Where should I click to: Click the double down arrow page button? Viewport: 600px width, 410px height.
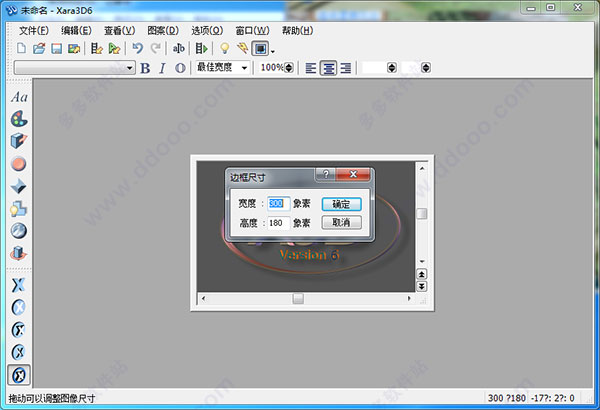click(x=421, y=286)
